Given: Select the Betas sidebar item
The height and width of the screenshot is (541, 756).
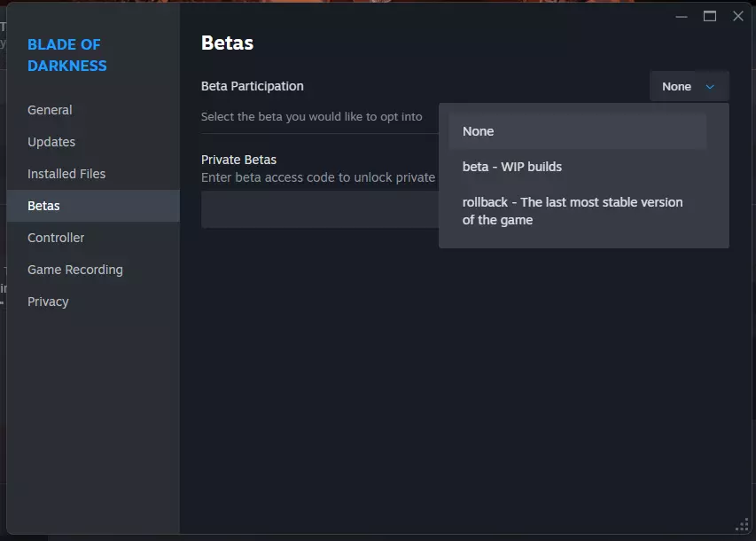Looking at the screenshot, I should coord(44,206).
